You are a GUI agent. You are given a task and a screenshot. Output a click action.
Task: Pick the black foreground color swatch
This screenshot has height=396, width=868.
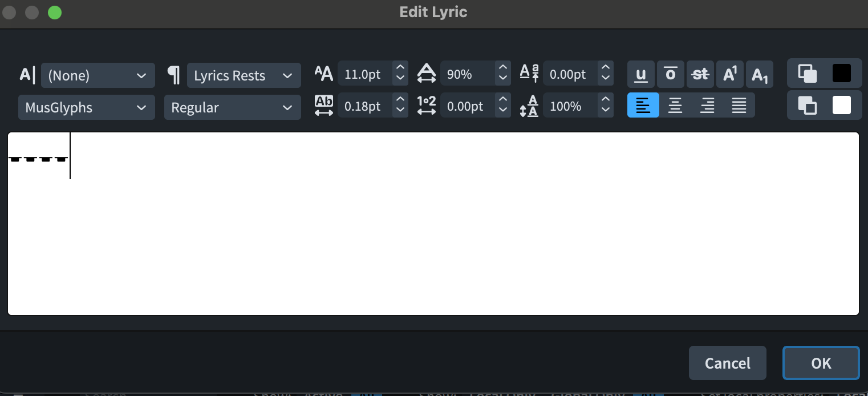841,74
